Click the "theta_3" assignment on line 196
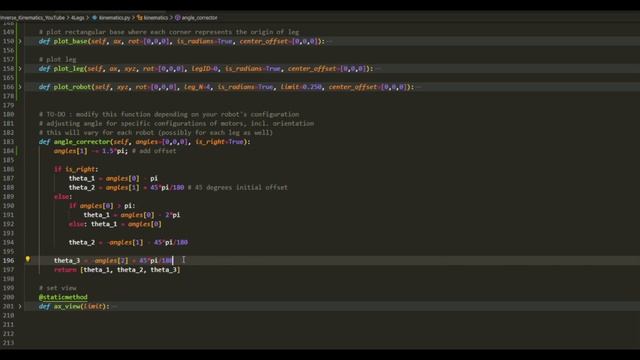 pyautogui.click(x=113, y=260)
